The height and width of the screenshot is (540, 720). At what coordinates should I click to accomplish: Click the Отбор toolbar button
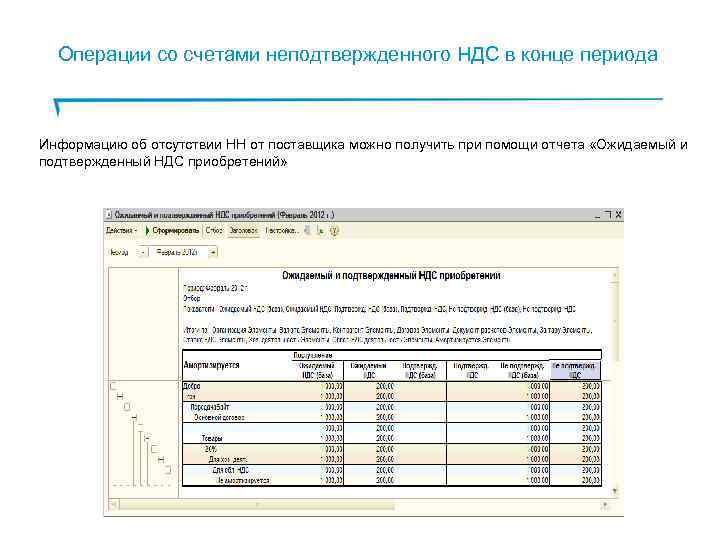coord(214,231)
